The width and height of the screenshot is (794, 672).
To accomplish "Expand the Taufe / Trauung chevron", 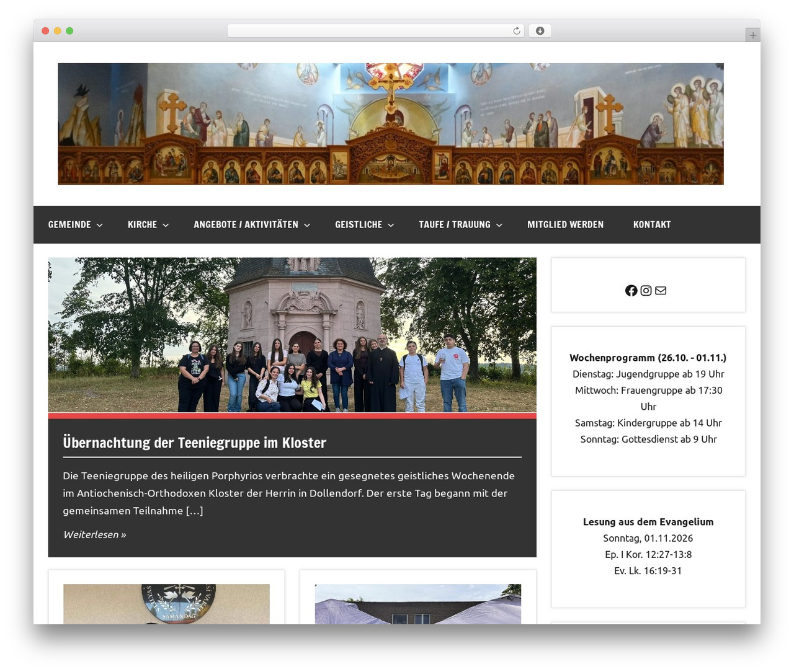I will coord(499,225).
